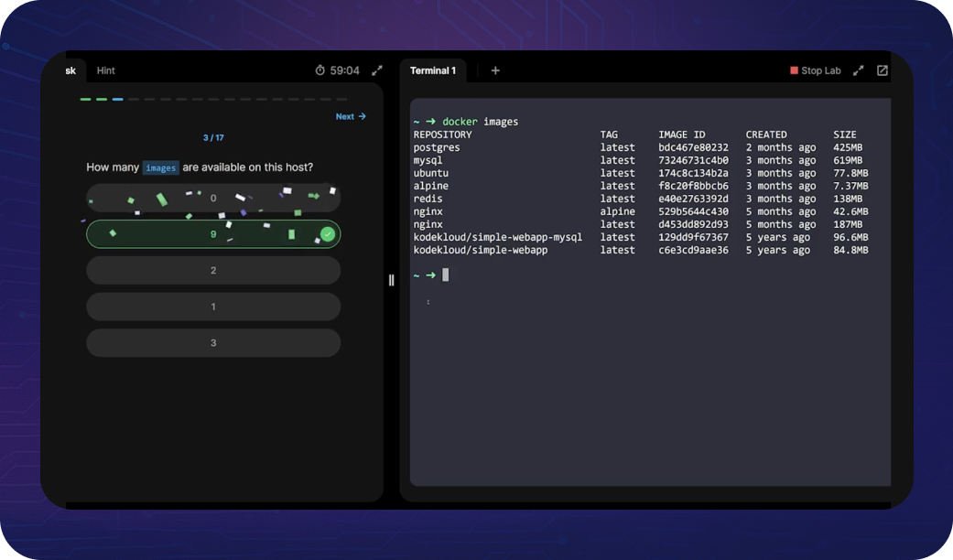Click image ID 529b5644c430

click(x=694, y=211)
